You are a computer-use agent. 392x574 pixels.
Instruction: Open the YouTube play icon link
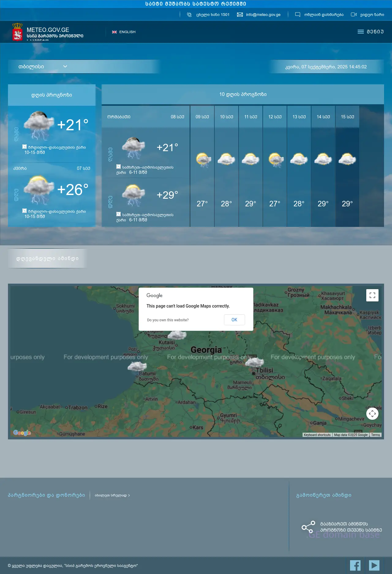coord(374,565)
